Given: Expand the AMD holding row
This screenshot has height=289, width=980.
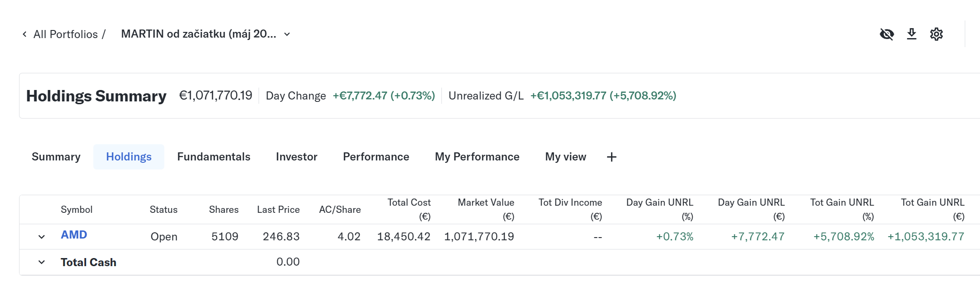Looking at the screenshot, I should point(42,237).
